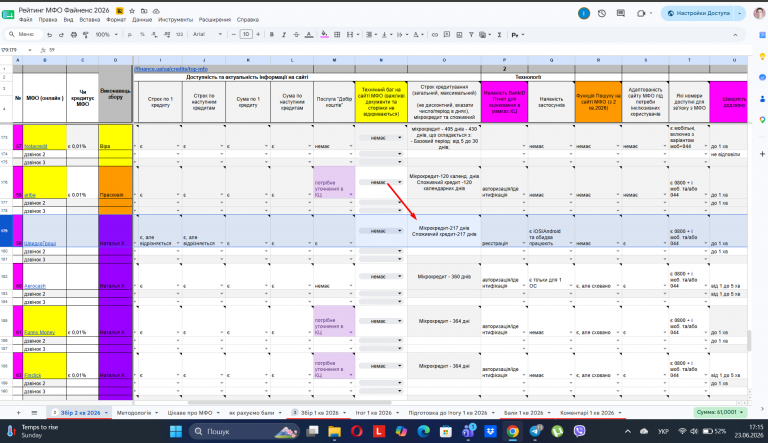Image resolution: width=768 pixels, height=443 pixels.
Task: Redo the last undone action
Action: [x=61, y=35]
